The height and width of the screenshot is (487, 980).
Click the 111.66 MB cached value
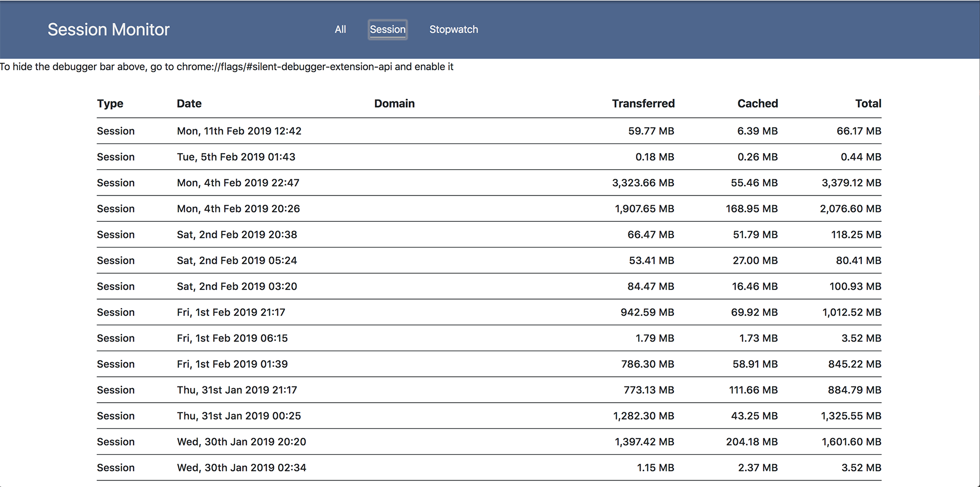click(x=753, y=390)
